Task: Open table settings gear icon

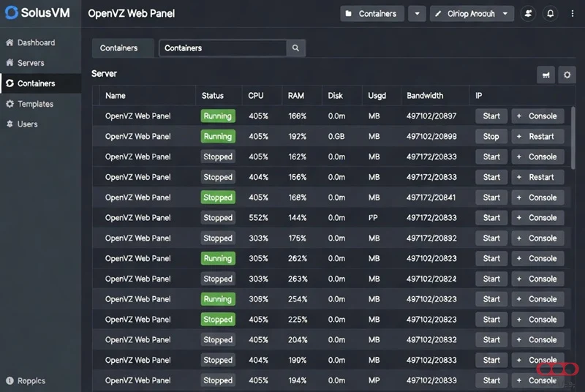Action: coord(567,75)
